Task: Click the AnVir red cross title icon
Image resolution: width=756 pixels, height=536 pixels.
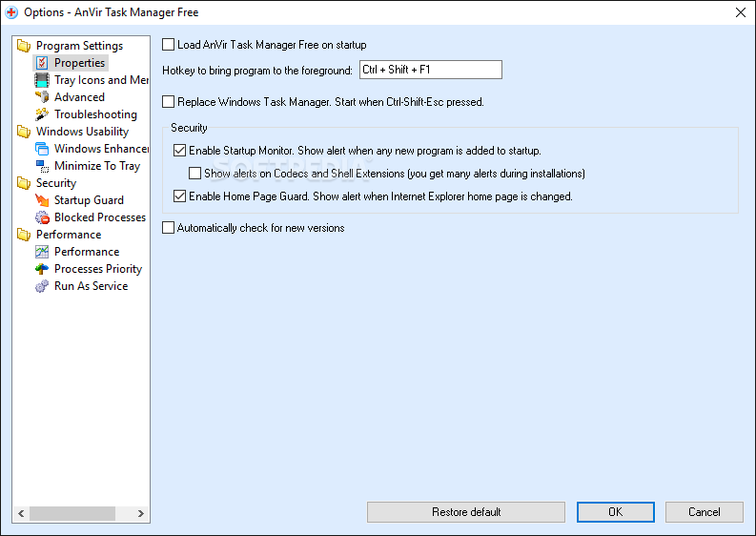Action: pyautogui.click(x=11, y=12)
